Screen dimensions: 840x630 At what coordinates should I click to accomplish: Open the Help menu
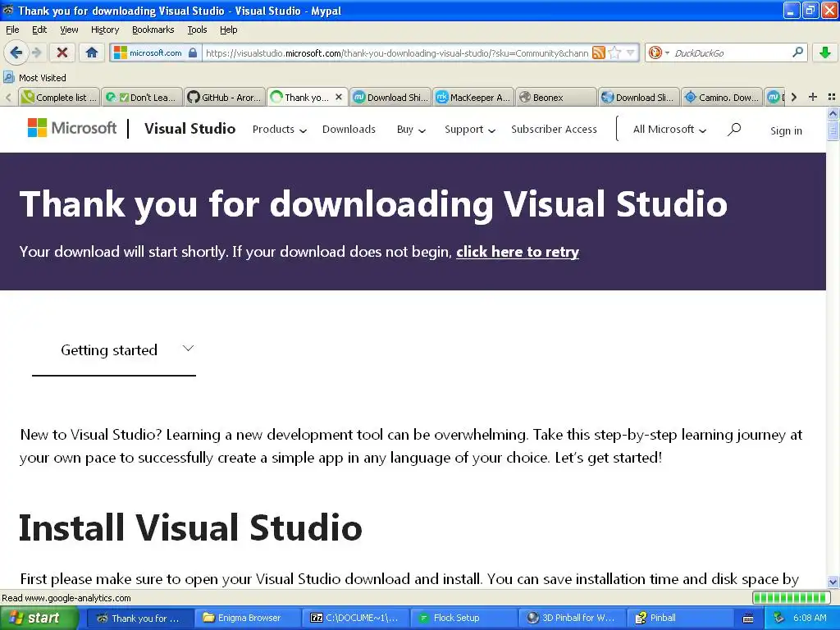click(x=228, y=30)
